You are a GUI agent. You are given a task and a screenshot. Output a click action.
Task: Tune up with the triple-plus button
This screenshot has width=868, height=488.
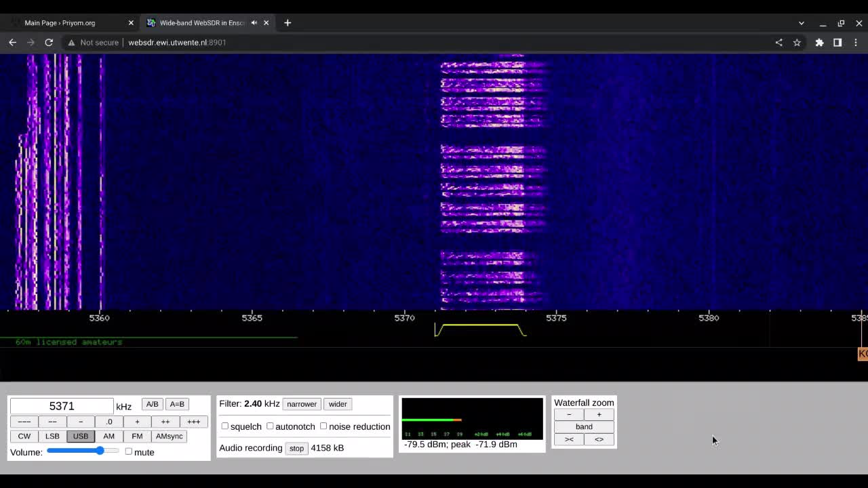[194, 422]
